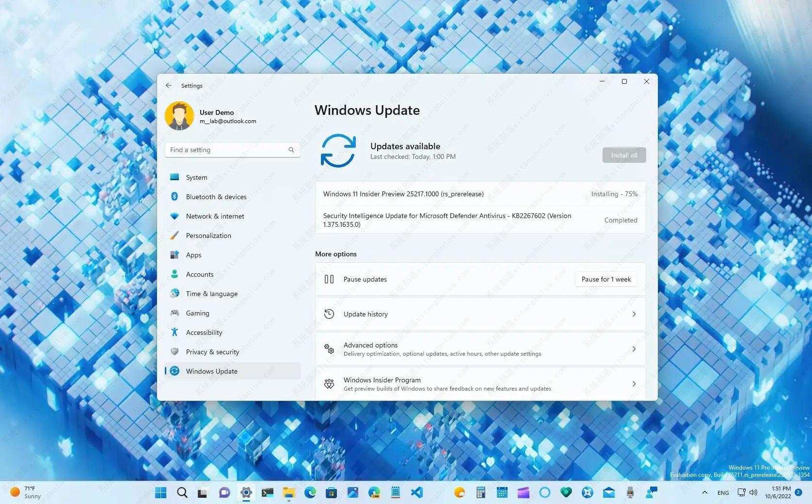Viewport: 812px width, 504px height.
Task: Click the Windows Update sync icon
Action: [339, 151]
